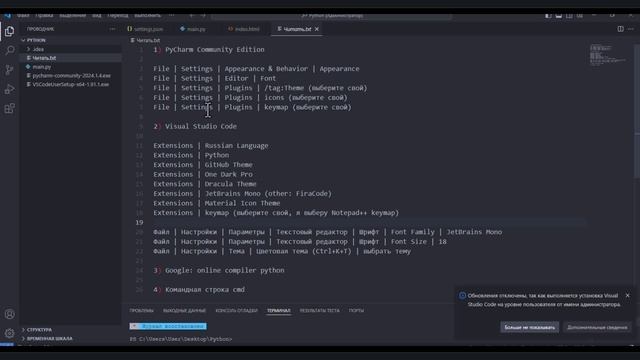
Task: Switch to settings.json editor tab
Action: click(x=145, y=29)
